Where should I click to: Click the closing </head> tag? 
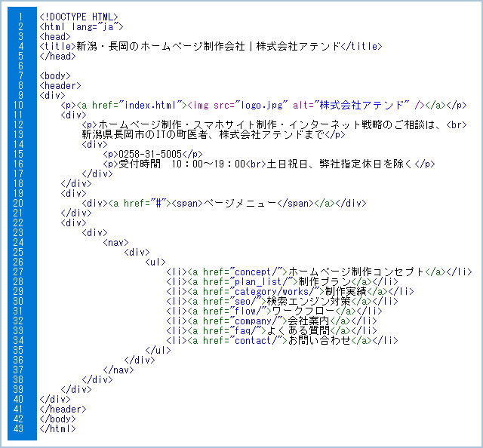57,56
